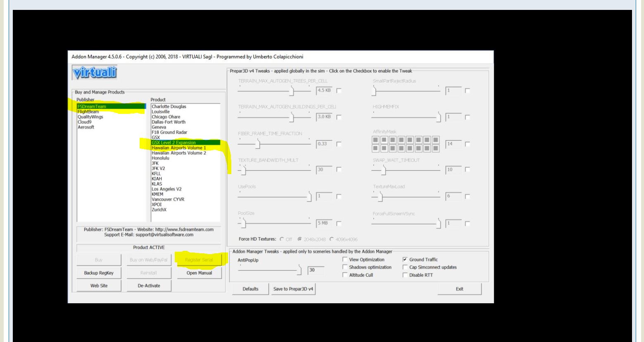Select KMEM product
The width and height of the screenshot is (644, 342).
click(185, 194)
